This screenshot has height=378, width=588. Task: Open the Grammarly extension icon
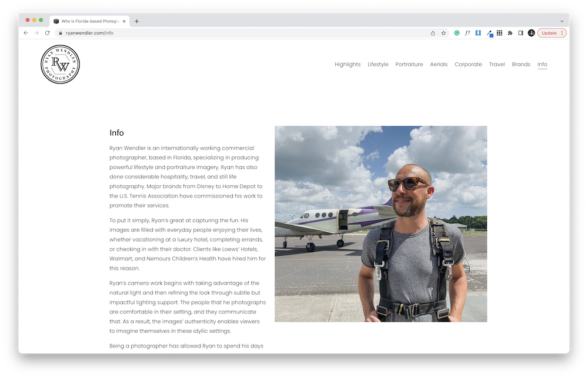(457, 33)
